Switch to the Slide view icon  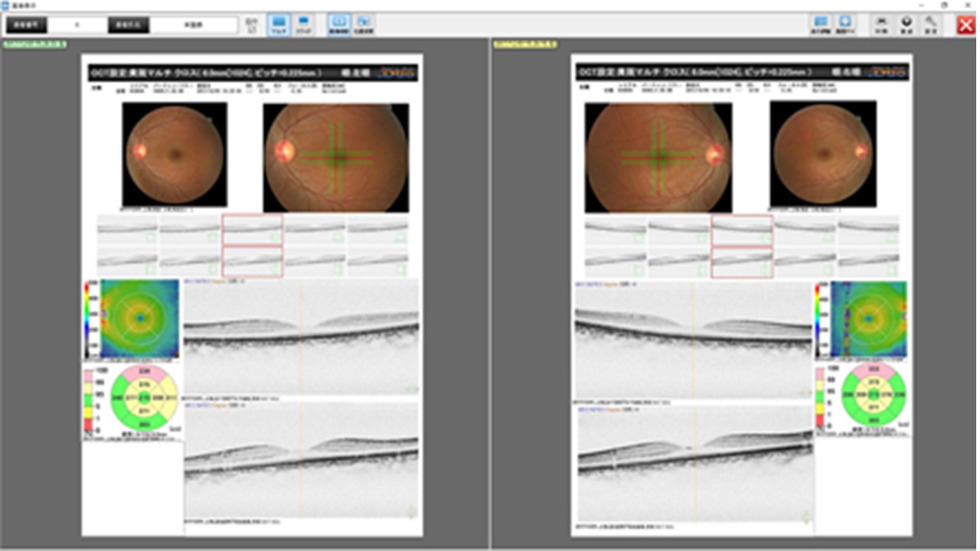pyautogui.click(x=304, y=24)
